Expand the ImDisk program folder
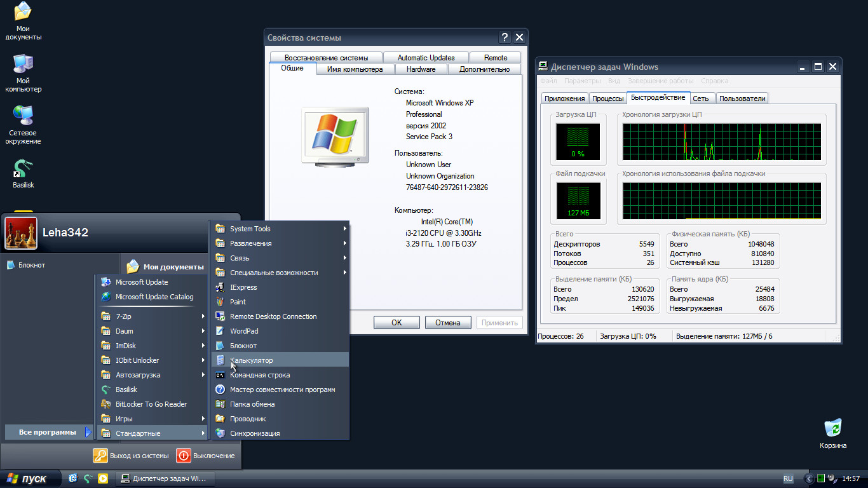This screenshot has width=868, height=488. (152, 346)
